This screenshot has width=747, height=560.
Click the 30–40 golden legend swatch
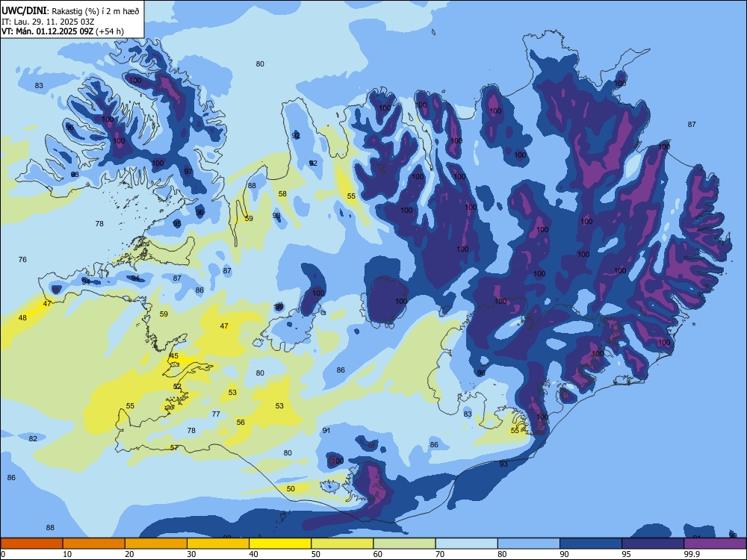point(218,544)
